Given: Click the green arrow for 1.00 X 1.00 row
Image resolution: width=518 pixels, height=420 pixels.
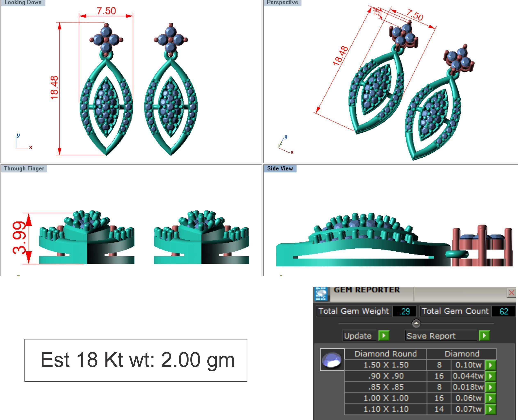Looking at the screenshot, I should 491,398.
